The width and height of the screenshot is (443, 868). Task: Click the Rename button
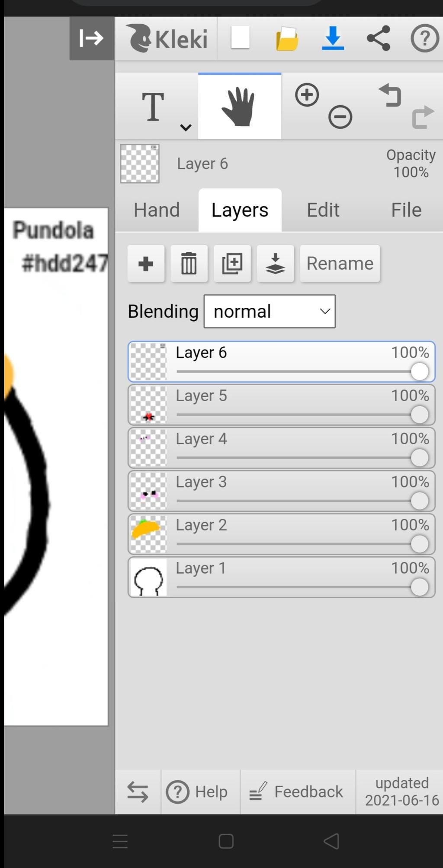coord(340,264)
